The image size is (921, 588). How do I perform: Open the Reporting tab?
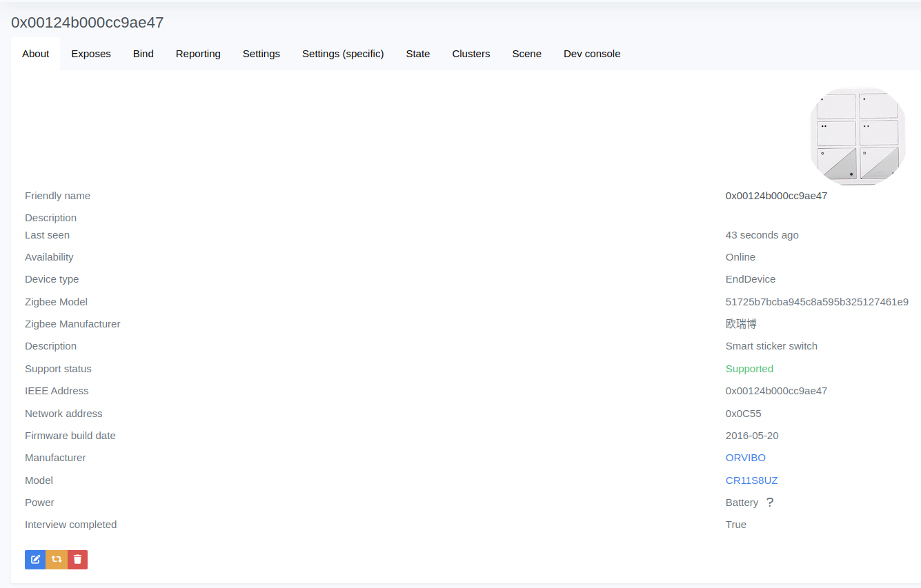tap(198, 53)
